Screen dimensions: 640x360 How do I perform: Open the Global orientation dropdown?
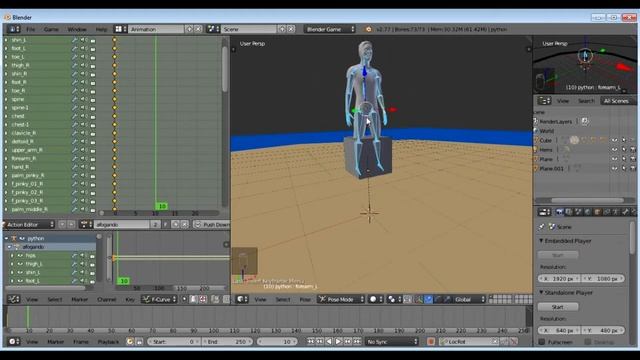click(469, 300)
